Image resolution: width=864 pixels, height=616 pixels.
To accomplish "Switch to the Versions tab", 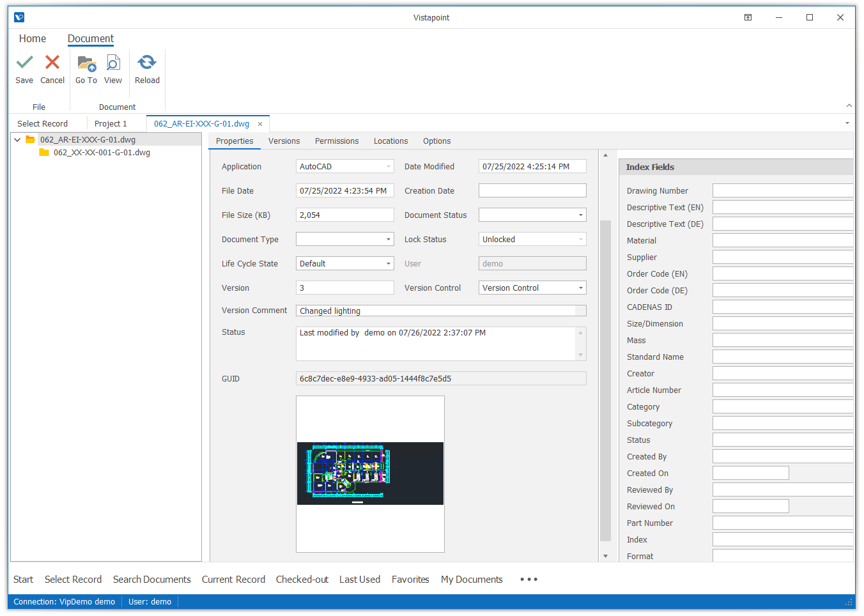I will tap(284, 141).
